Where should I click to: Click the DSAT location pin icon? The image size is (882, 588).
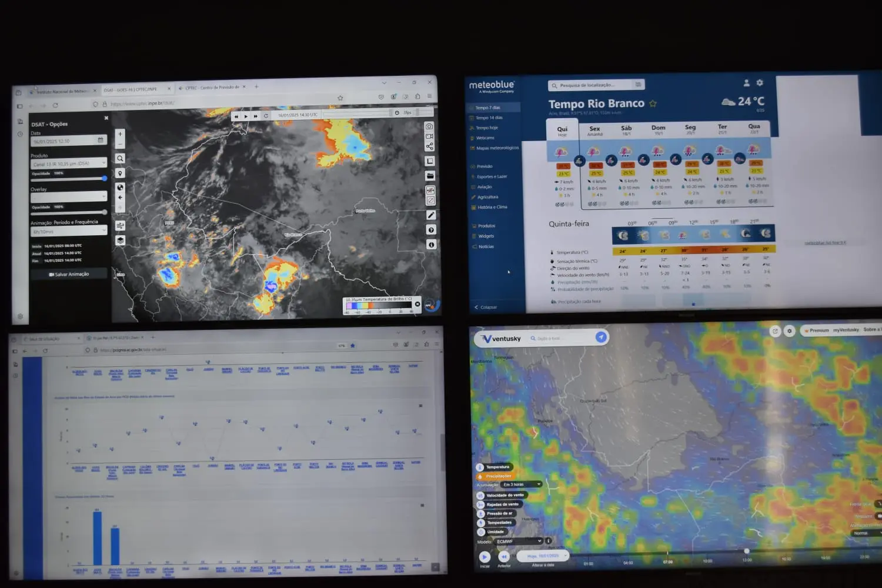click(120, 173)
